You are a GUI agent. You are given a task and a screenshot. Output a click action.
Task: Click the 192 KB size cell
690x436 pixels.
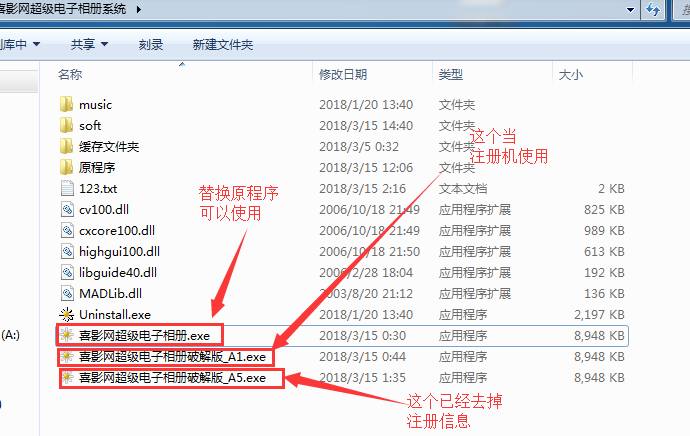coord(604,273)
